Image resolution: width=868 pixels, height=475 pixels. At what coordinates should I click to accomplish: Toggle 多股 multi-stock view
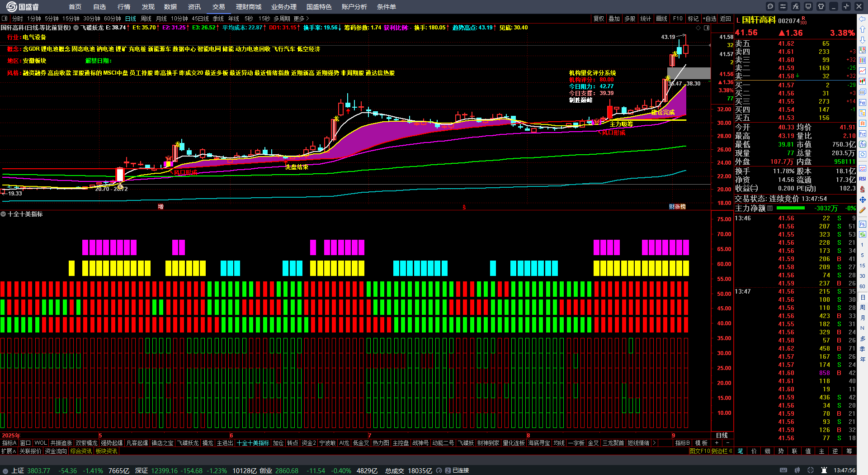click(x=630, y=19)
